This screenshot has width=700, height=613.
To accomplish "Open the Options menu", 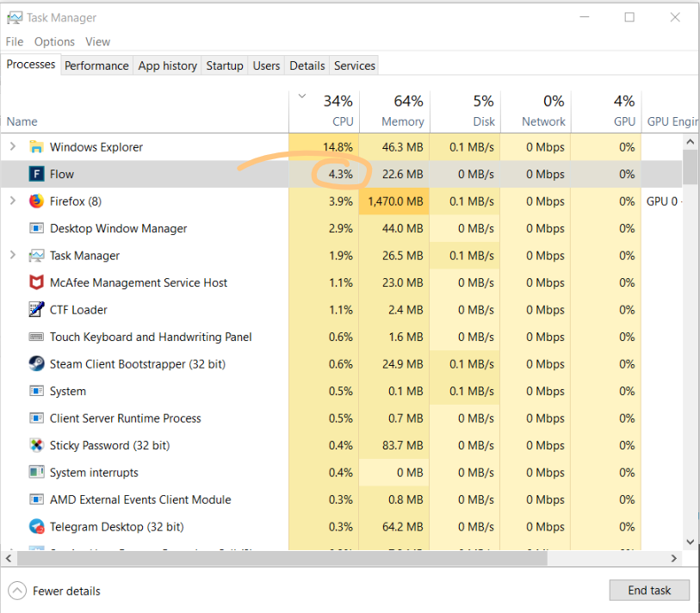I will tap(54, 41).
